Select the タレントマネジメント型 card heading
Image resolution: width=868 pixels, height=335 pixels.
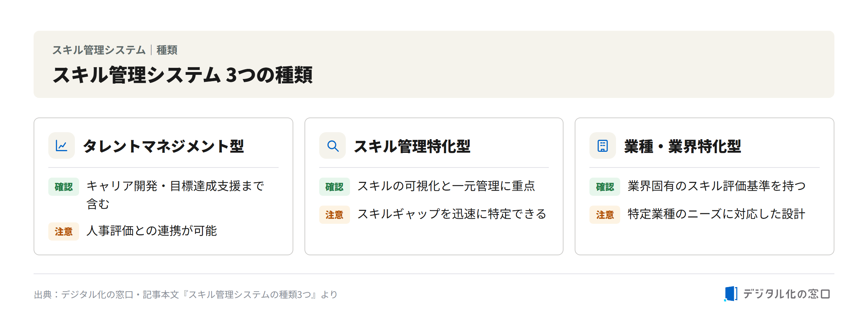pyautogui.click(x=163, y=146)
